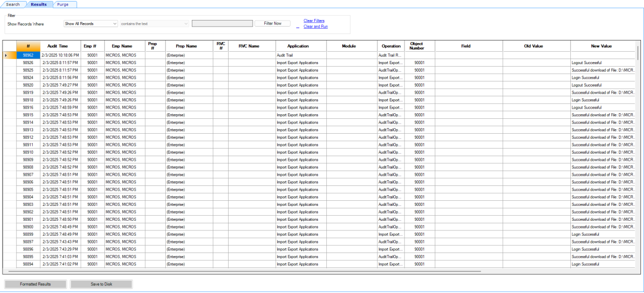Screen dimensions: 644x293
Task: Click the Clear Filters link
Action: point(314,21)
